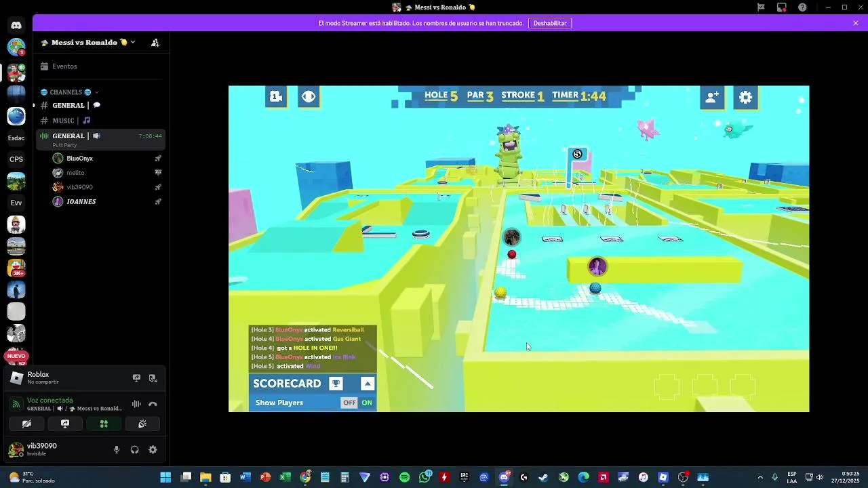Deafen with the headphones icon
This screenshot has width=868, height=488.
[134, 449]
